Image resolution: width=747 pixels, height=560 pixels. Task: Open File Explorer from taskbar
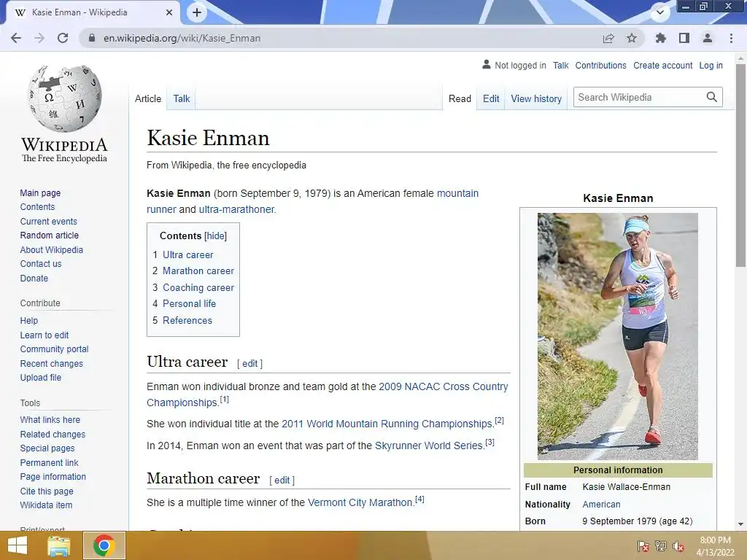click(59, 545)
